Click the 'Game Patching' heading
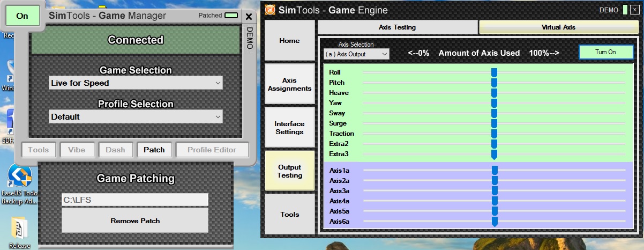Screen dimensions: 644x250 [136, 179]
